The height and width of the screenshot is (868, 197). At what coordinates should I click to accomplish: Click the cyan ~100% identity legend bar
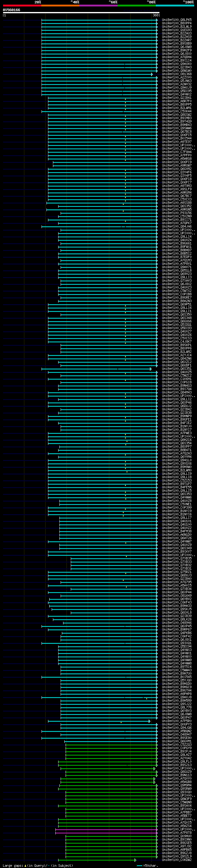point(175,6)
